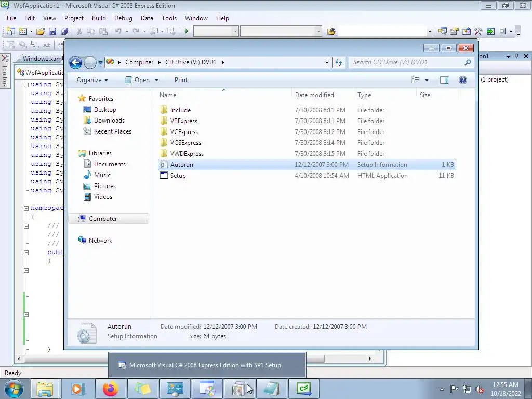This screenshot has height=399, width=532.
Task: Click the Paste toolbar icon
Action: 103,32
